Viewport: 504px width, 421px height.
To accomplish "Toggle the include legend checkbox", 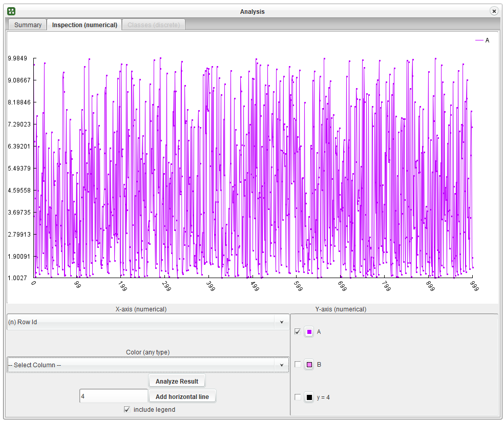I will click(128, 409).
